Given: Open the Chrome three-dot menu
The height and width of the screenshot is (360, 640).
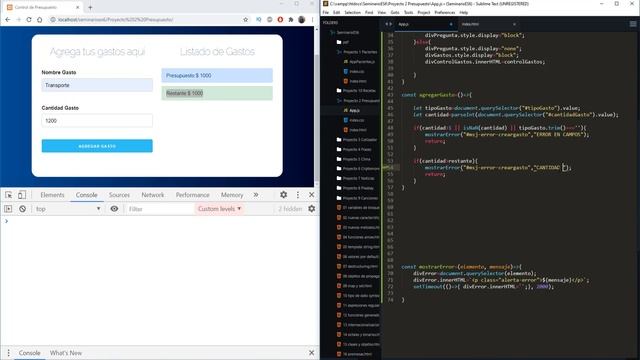Looking at the screenshot, I should 312,20.
